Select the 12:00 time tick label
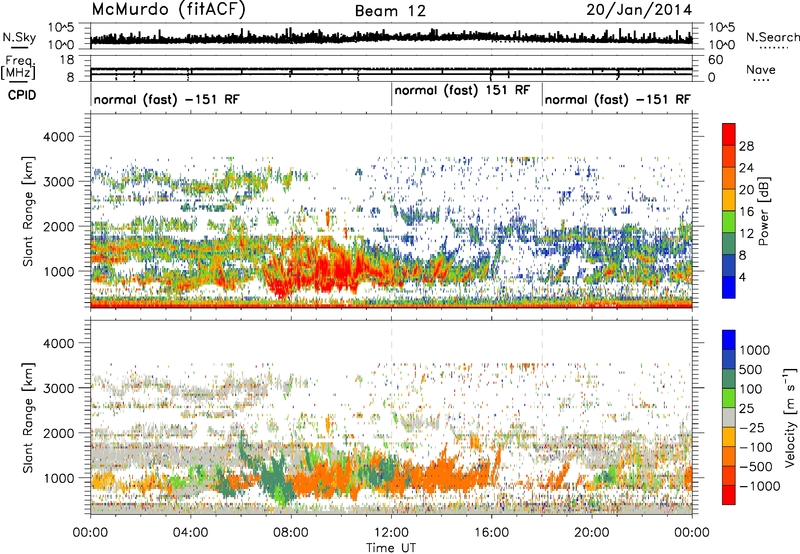 (x=391, y=533)
